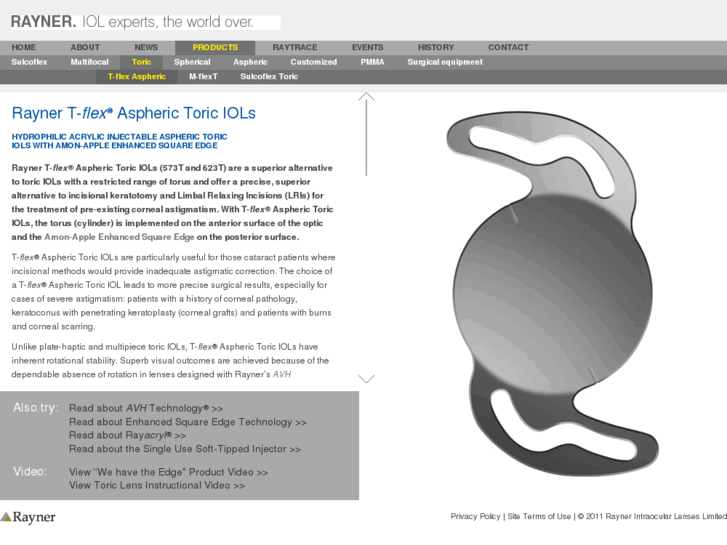Follow the Amon-Apple Enhanced Square Edge link
The height and width of the screenshot is (545, 727).
click(x=119, y=237)
